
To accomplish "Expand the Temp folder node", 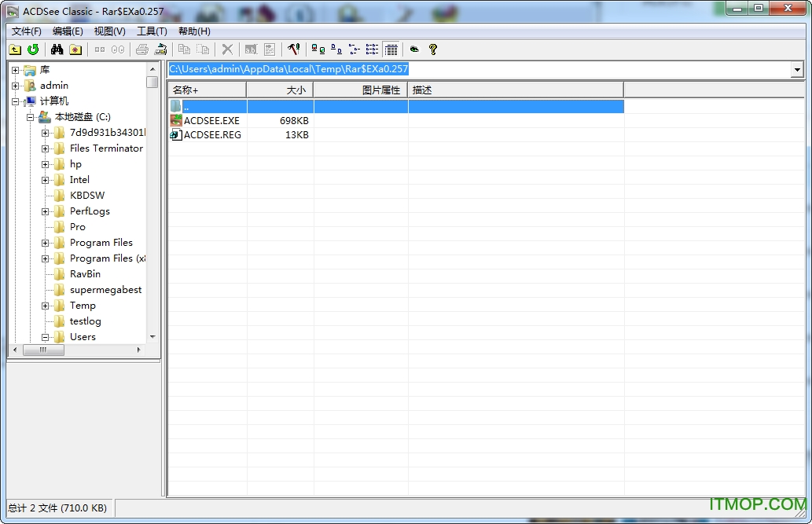I will coord(45,306).
